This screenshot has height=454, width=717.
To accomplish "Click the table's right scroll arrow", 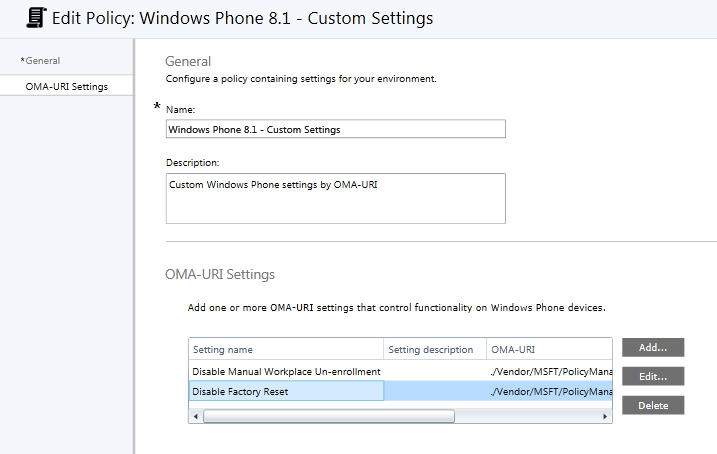I will pos(606,415).
